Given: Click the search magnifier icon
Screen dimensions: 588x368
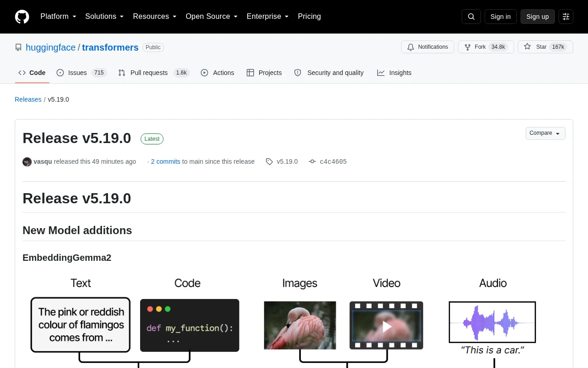Looking at the screenshot, I should pos(471,17).
